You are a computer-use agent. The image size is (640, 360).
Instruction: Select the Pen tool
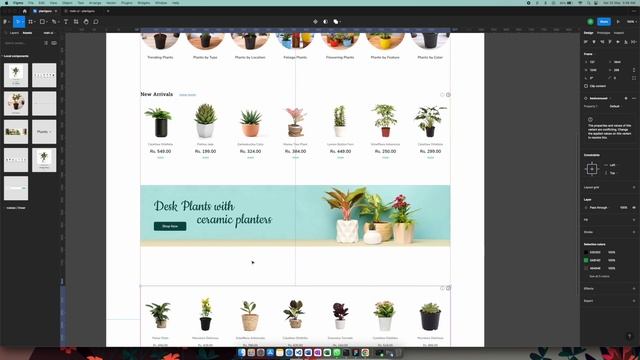(53, 22)
